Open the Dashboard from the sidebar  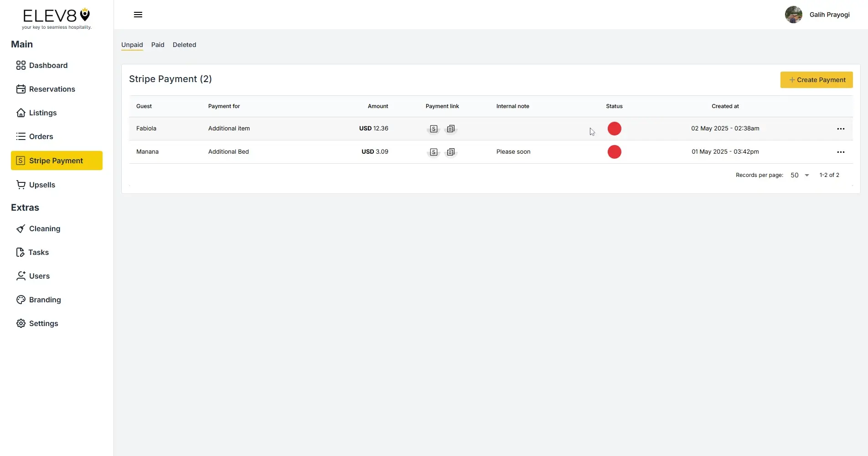tap(47, 65)
